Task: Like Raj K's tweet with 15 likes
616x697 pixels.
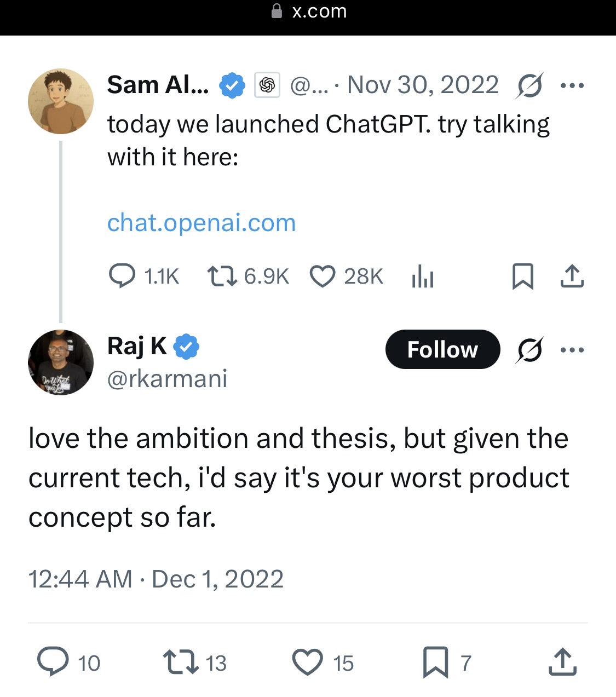Action: click(308, 662)
